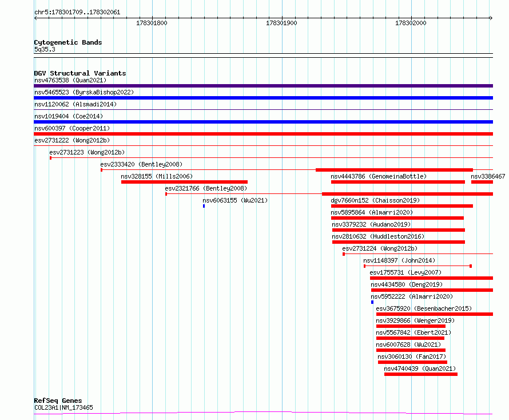Click nsv328155 (Mills2006) label
Image resolution: width=509 pixels, height=420 pixels.
(x=157, y=176)
